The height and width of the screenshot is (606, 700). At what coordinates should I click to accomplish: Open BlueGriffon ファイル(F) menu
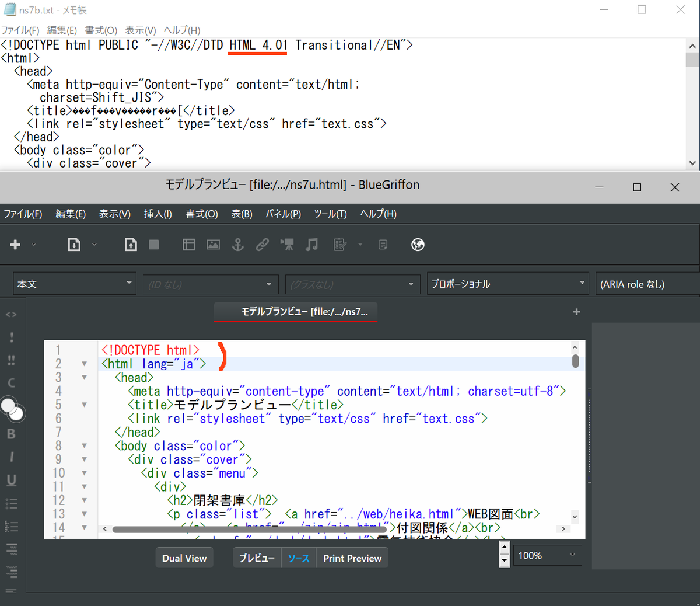tap(23, 214)
